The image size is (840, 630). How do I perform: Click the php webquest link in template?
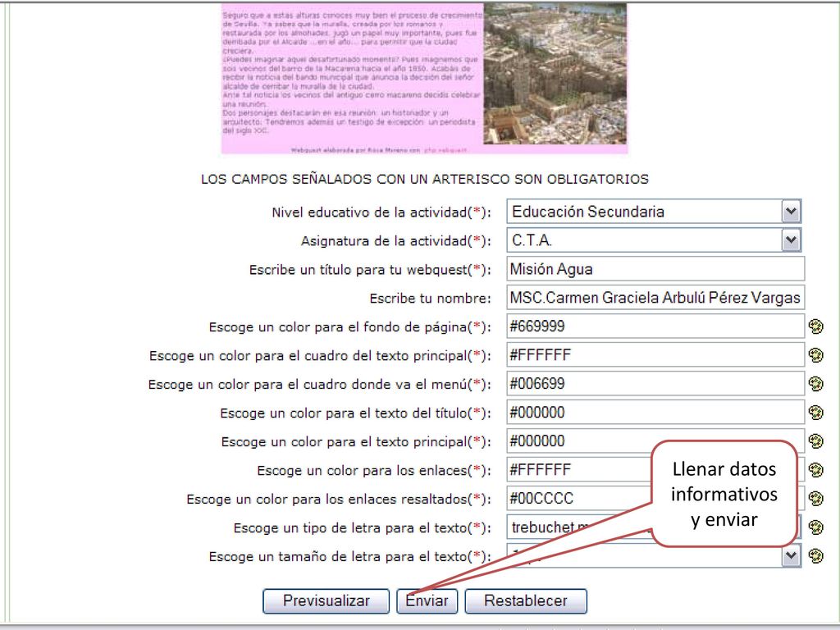pos(445,151)
